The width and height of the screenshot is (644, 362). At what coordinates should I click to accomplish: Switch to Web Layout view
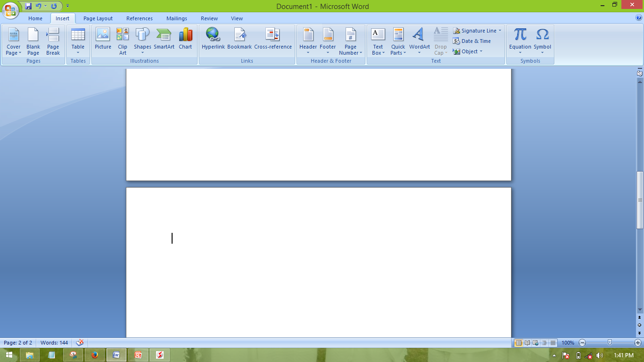[x=536, y=343]
